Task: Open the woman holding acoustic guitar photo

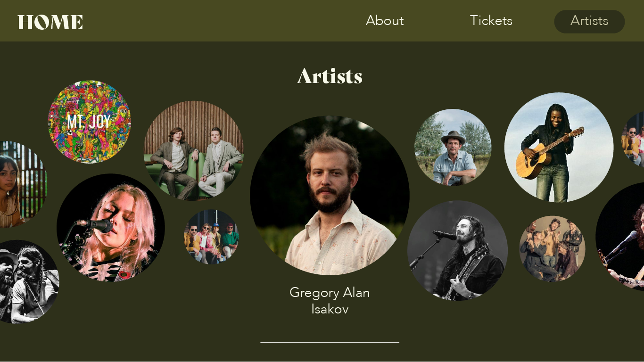Action: coord(559,148)
